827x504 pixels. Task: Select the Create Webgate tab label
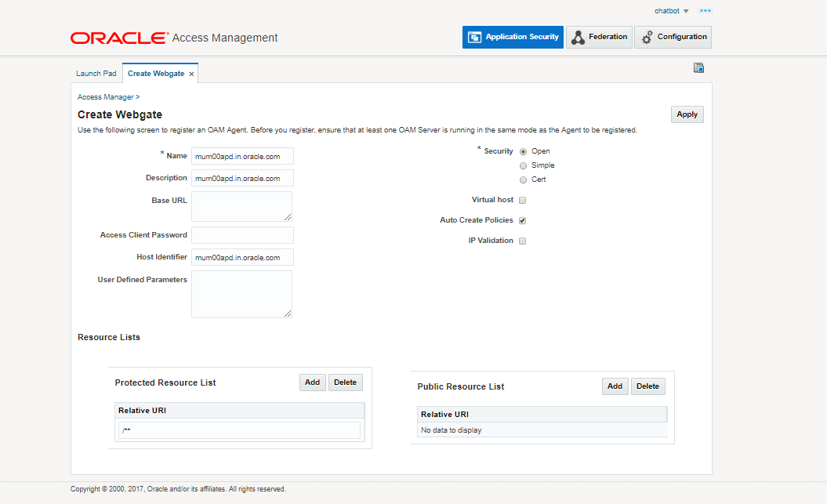156,73
